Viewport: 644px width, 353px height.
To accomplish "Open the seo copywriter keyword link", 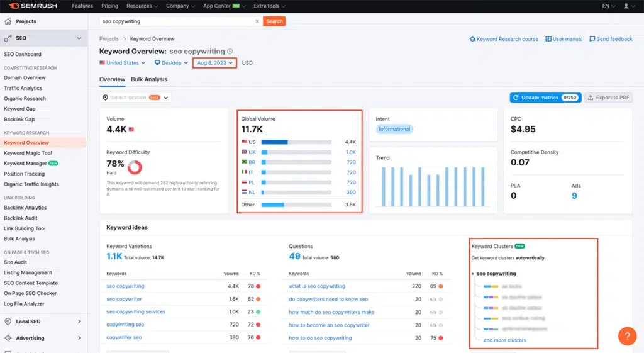I will (x=124, y=299).
